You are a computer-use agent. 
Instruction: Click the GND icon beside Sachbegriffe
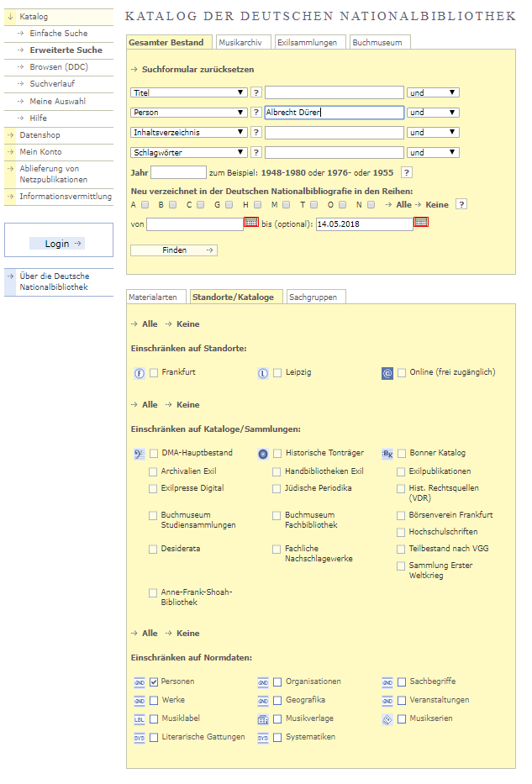387,682
